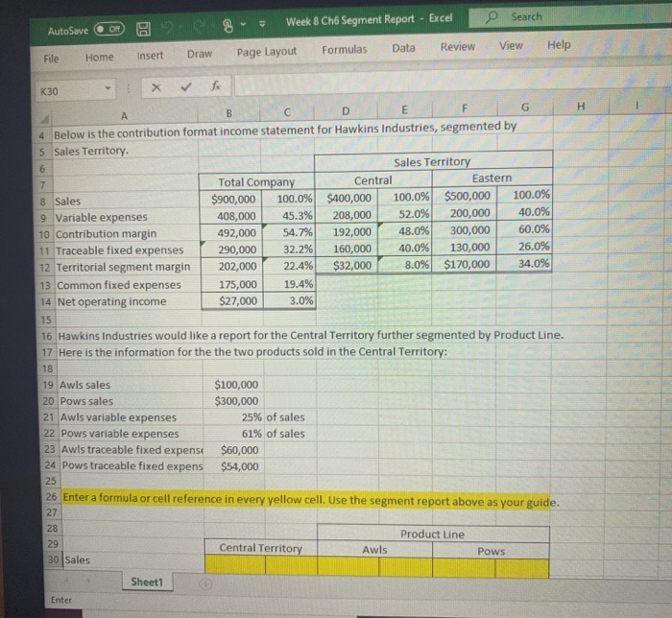Click the Central segment margin $32,000

(348, 266)
